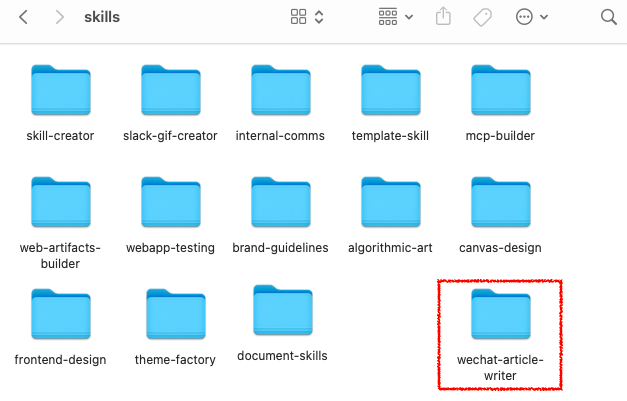Select the wechat-article-writer folder

click(x=500, y=316)
